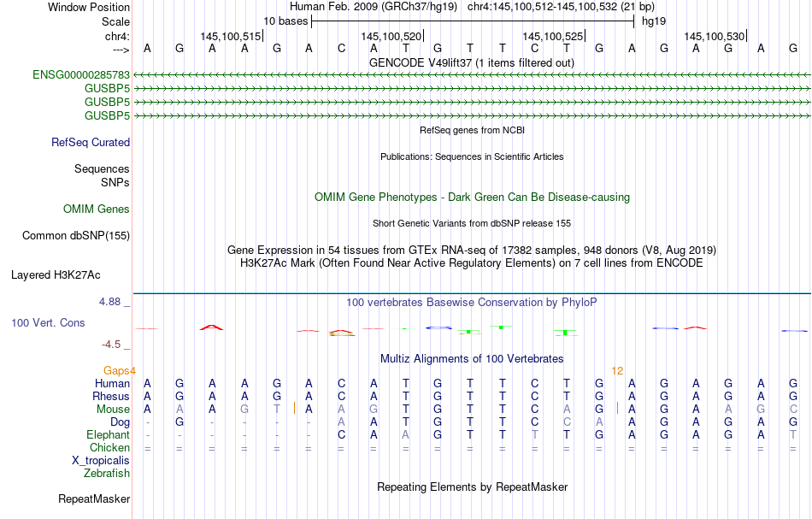The image size is (812, 519).
Task: Click 100 vertebrates Basewise Conservation title
Action: (x=472, y=303)
